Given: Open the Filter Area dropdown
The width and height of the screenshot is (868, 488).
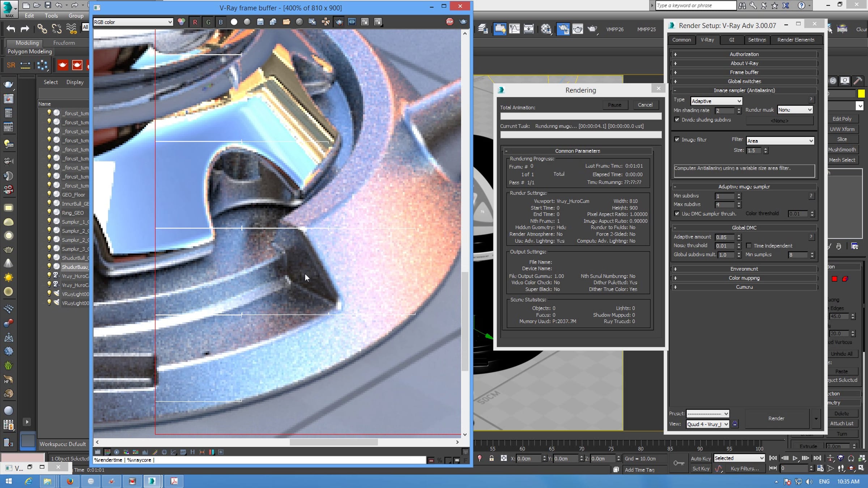Looking at the screenshot, I should tap(780, 141).
